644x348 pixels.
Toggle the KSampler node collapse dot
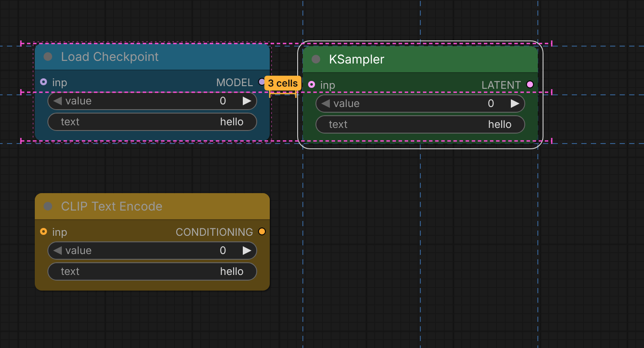click(x=316, y=60)
